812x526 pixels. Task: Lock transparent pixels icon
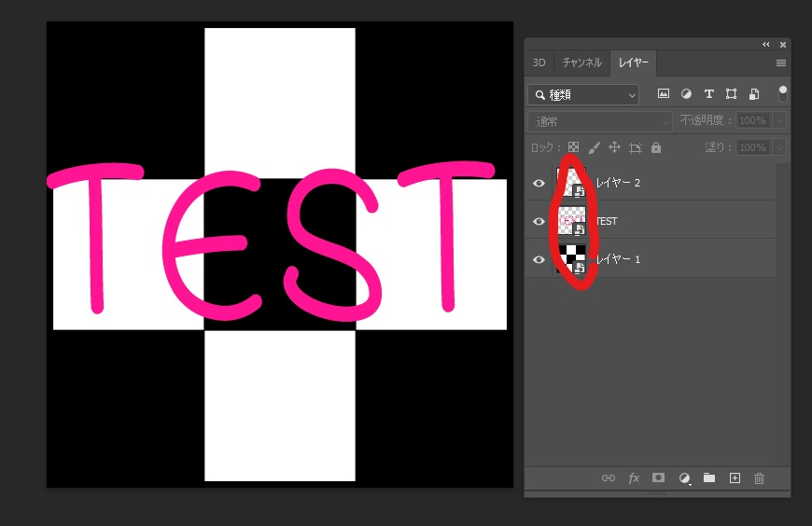click(573, 147)
